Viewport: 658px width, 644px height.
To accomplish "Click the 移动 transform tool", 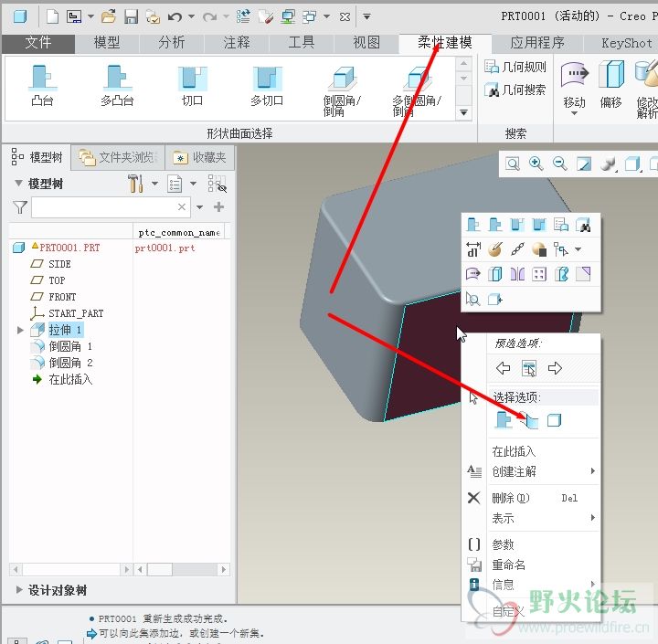I will 574,84.
